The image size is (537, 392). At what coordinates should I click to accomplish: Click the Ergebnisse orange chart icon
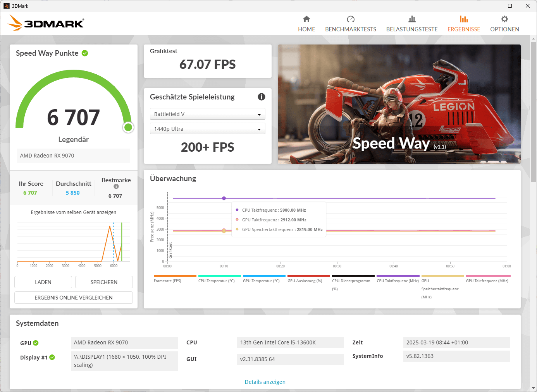464,19
